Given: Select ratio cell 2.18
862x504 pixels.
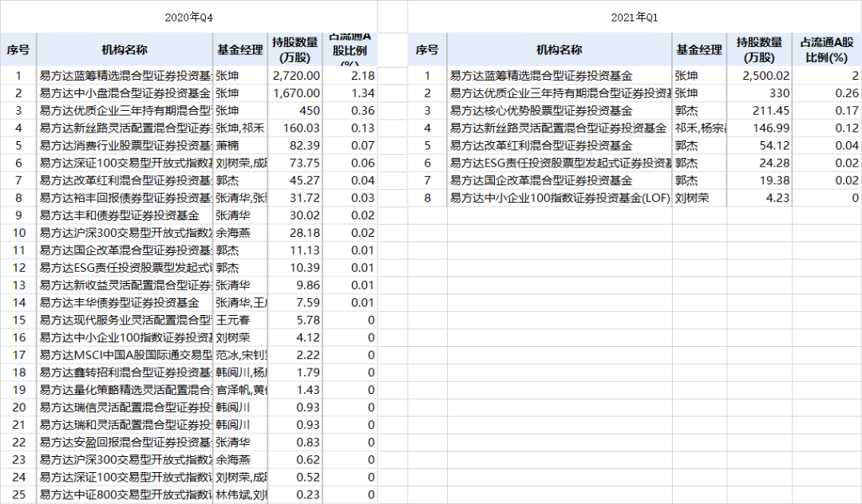Looking at the screenshot, I should 350,76.
